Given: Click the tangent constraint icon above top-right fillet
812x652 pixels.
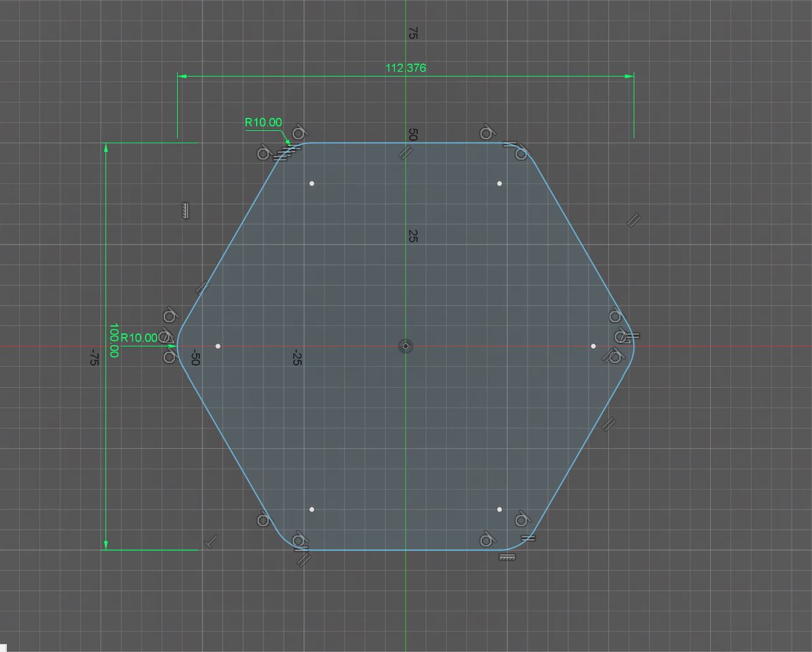Looking at the screenshot, I should tap(487, 133).
